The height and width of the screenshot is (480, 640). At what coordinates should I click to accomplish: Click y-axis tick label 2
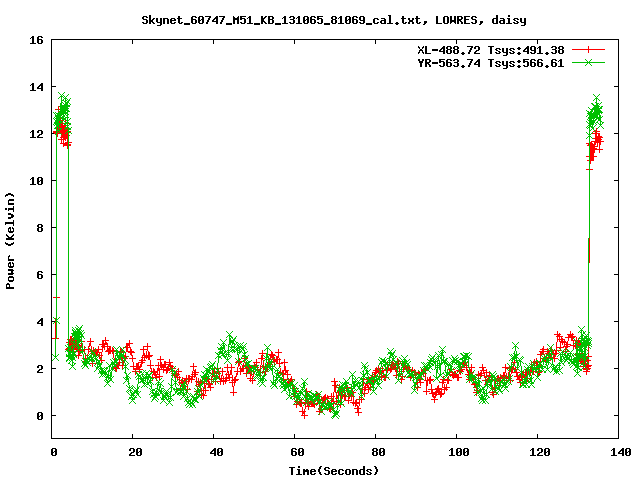click(x=40, y=369)
